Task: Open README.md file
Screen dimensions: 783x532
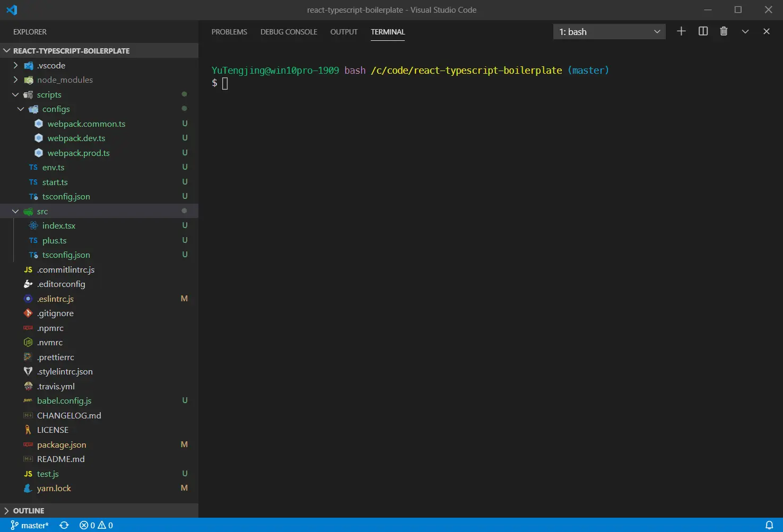Action: 99,459
